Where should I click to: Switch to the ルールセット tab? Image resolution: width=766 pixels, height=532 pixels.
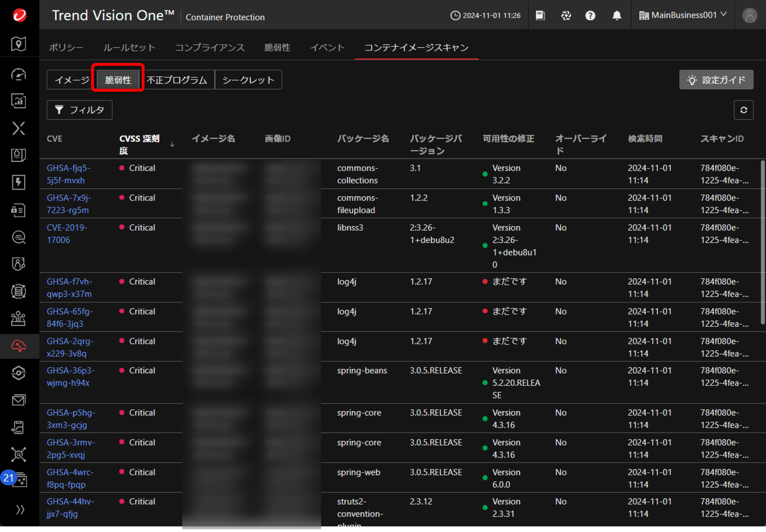[129, 47]
